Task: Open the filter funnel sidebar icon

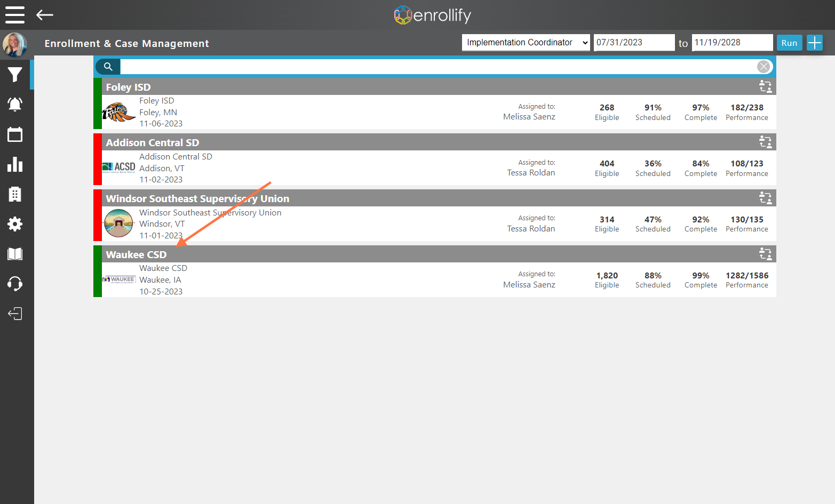Action: click(x=15, y=75)
